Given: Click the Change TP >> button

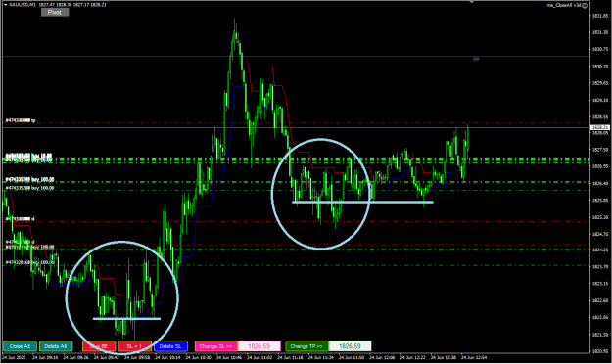Looking at the screenshot, I should point(306,346).
